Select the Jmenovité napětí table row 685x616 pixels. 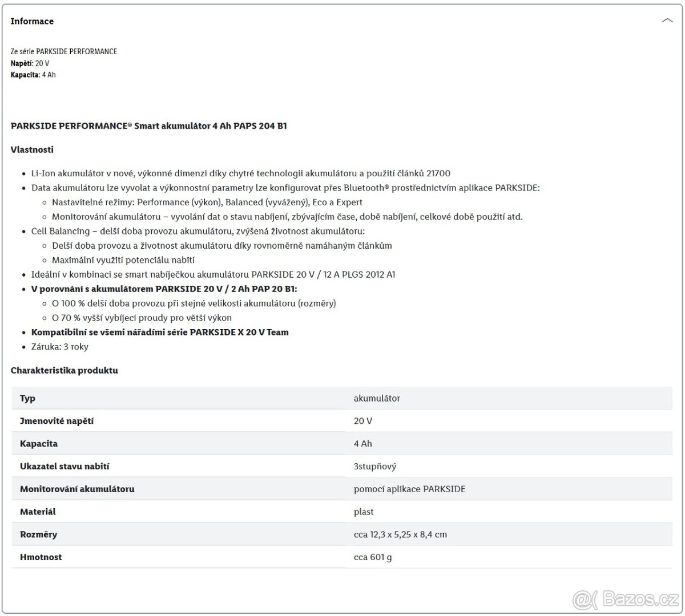[57, 421]
